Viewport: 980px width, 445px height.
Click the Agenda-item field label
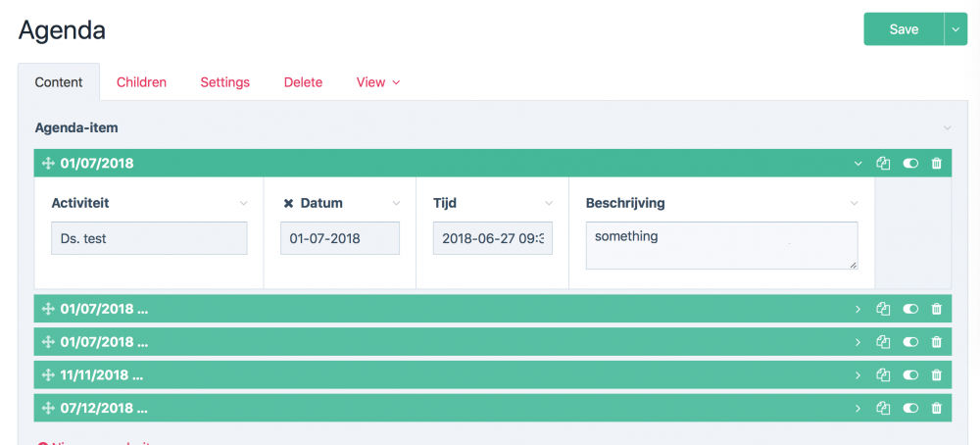pyautogui.click(x=76, y=127)
